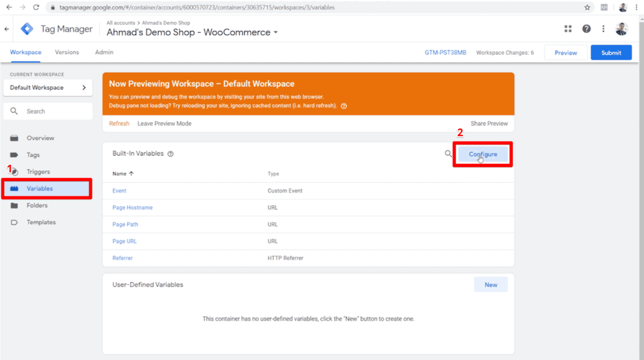Click the Tag Manager logo icon
This screenshot has width=644, height=360.
(x=27, y=29)
